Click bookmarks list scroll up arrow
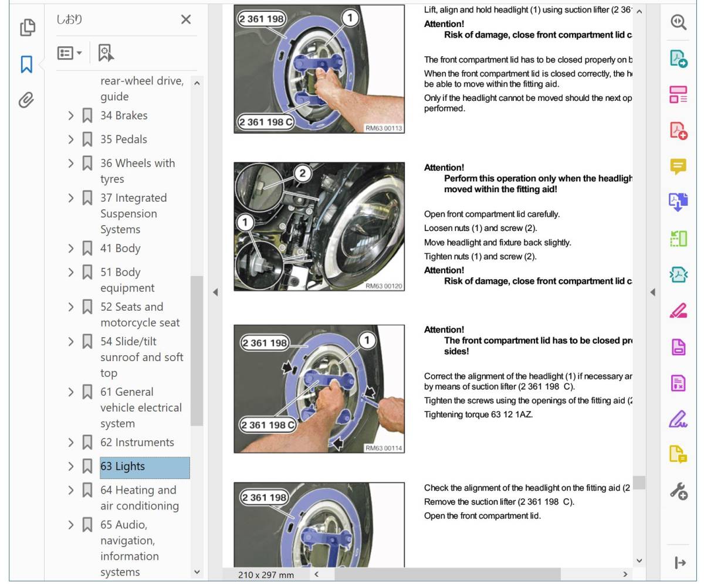This screenshot has height=588, width=704. click(197, 83)
